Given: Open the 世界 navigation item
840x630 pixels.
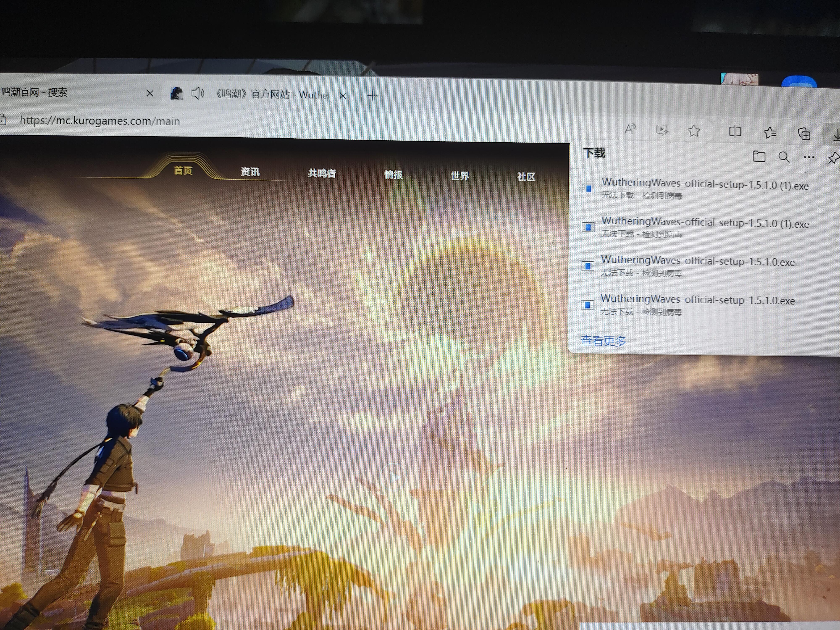Looking at the screenshot, I should tap(459, 176).
